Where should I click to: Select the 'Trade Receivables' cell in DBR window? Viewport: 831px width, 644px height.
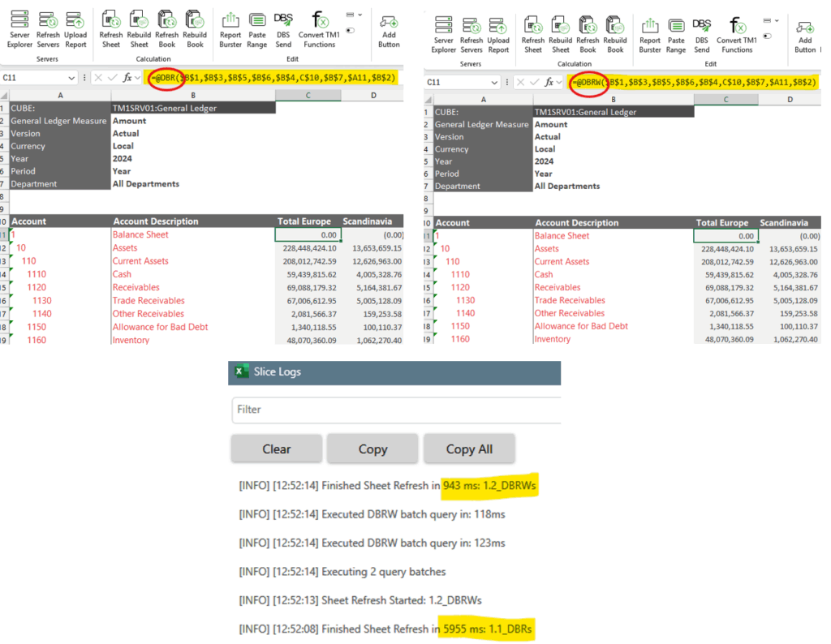coord(193,300)
